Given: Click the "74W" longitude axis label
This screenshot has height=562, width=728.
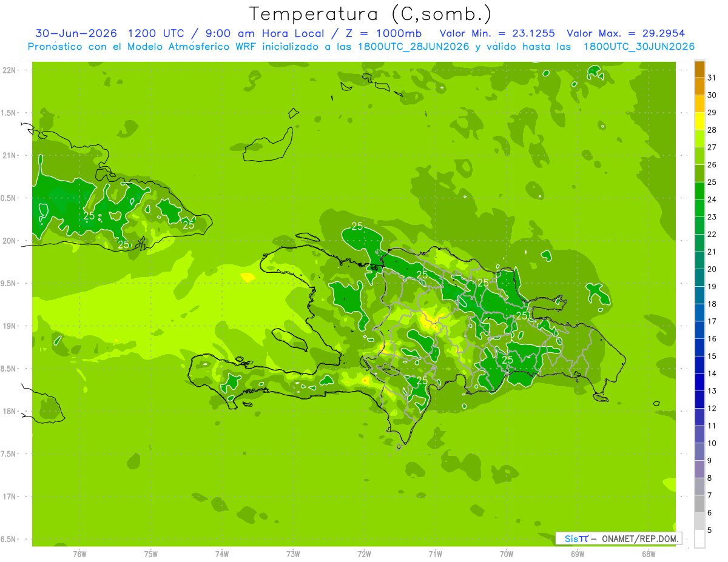Looking at the screenshot, I should (x=222, y=555).
